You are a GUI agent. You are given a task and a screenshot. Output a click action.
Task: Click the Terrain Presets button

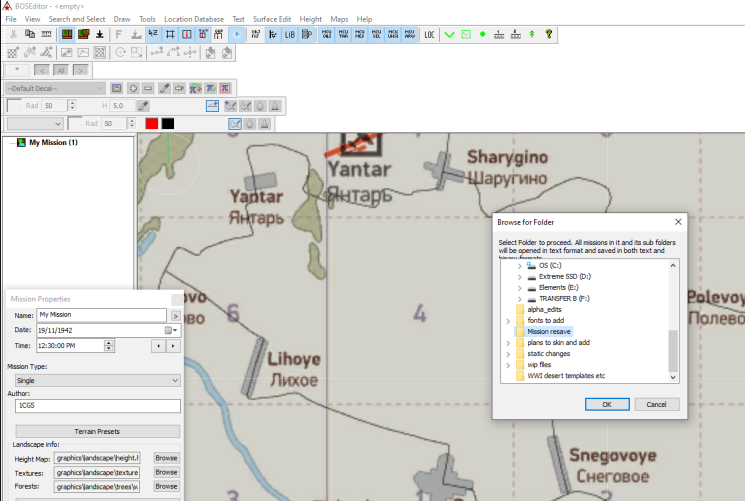pyautogui.click(x=95, y=431)
